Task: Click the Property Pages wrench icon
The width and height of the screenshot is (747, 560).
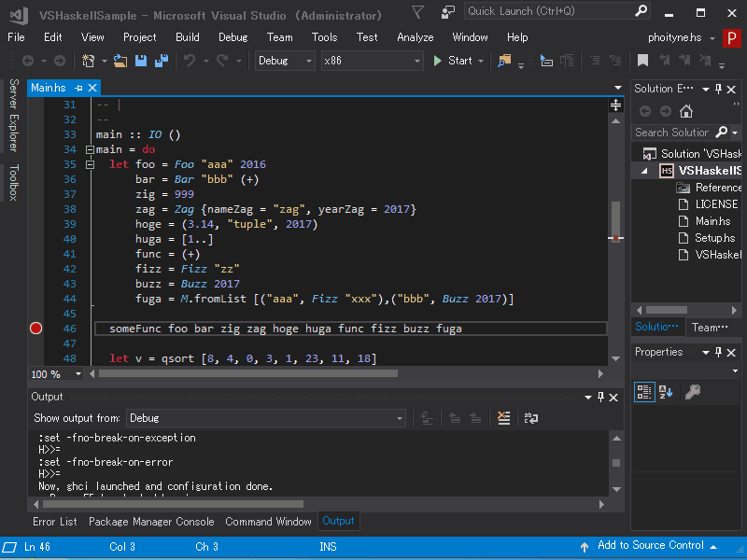Action: click(x=692, y=392)
